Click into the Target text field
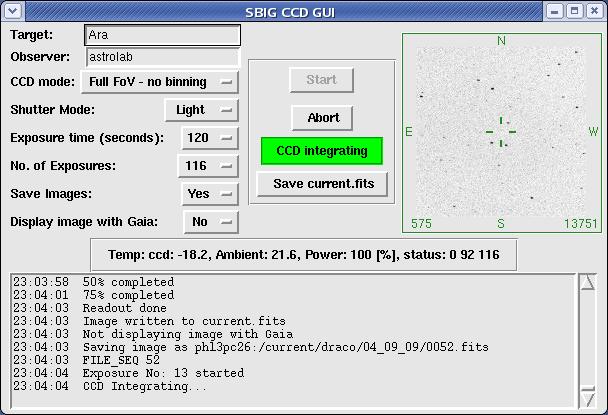 (x=162, y=36)
